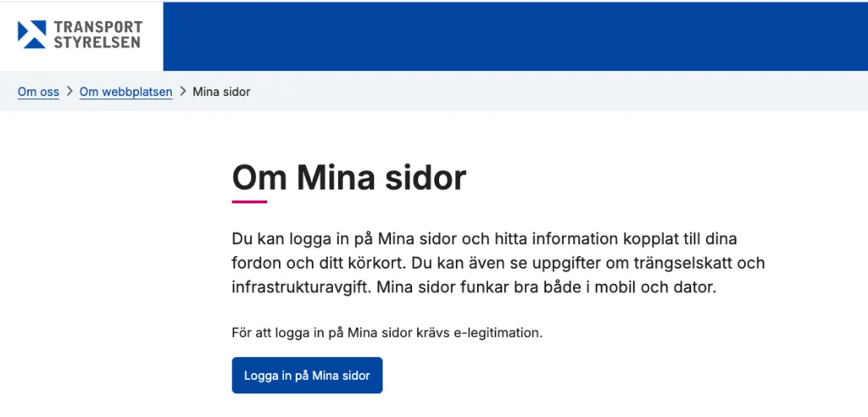
Task: Click the Transportstyrelsen logo emblem
Action: pos(32,35)
